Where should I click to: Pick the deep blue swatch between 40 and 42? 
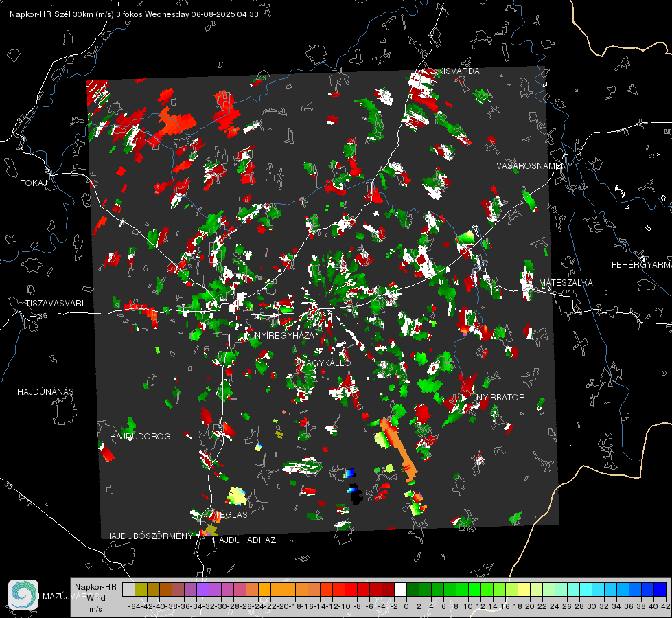661,590
